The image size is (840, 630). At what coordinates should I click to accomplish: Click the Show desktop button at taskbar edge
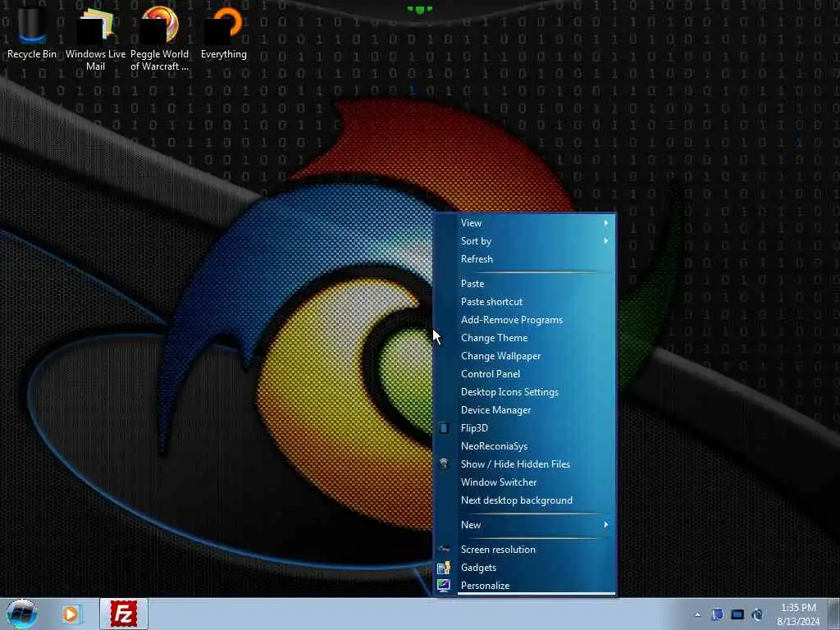(x=835, y=614)
